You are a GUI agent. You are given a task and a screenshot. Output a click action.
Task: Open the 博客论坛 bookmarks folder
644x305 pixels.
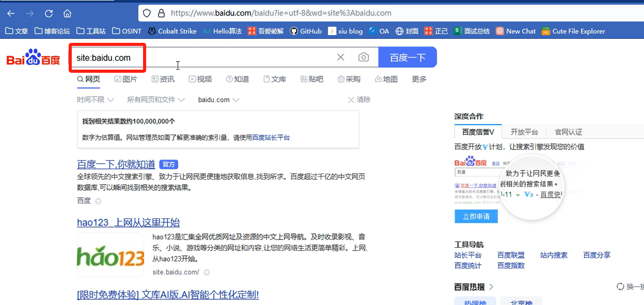(52, 31)
